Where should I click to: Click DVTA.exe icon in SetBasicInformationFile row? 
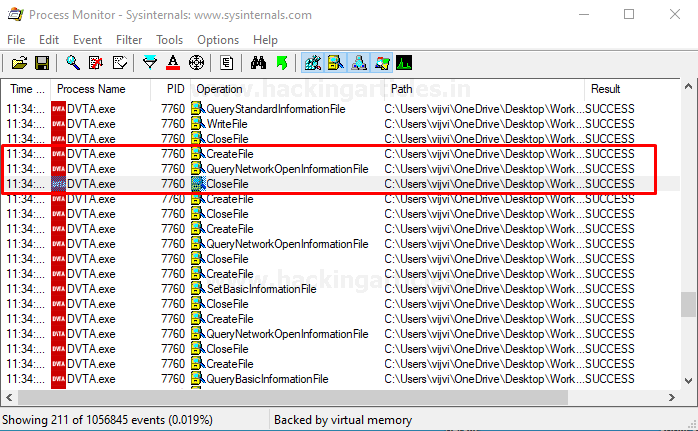pyautogui.click(x=58, y=289)
